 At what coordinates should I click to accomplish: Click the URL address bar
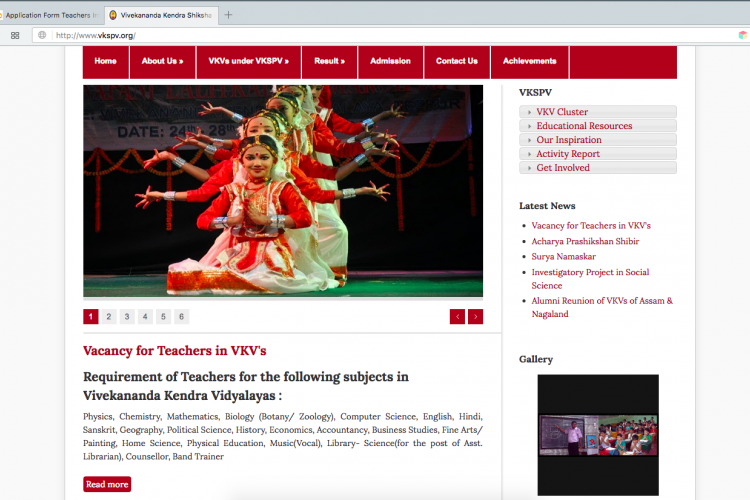pos(383,35)
